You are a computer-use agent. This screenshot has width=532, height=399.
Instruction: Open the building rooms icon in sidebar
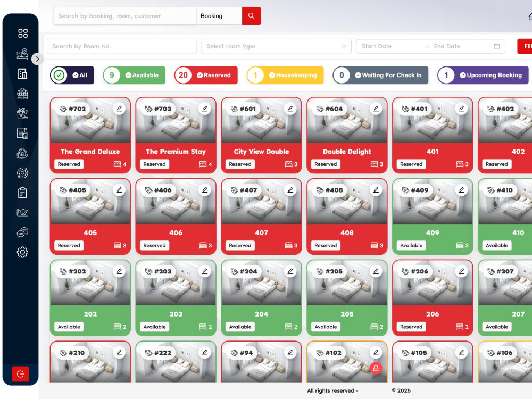pos(23,73)
